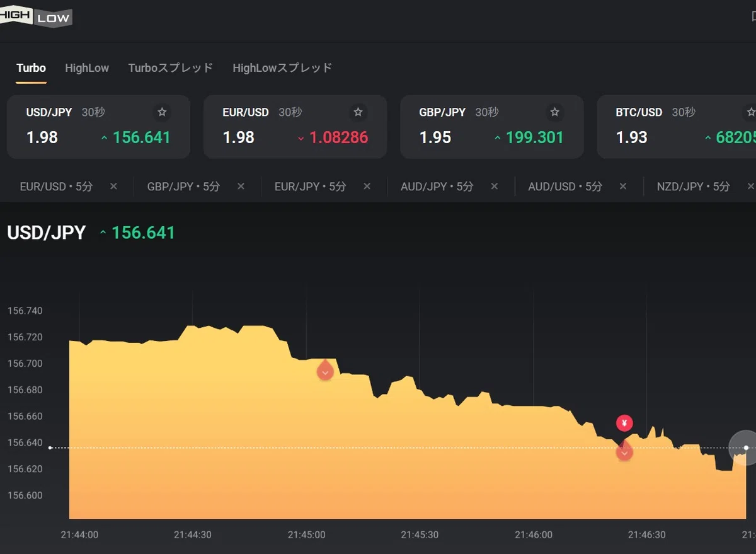Image resolution: width=756 pixels, height=554 pixels.
Task: Close the AUD/JPY 5分 tab
Action: coord(495,187)
